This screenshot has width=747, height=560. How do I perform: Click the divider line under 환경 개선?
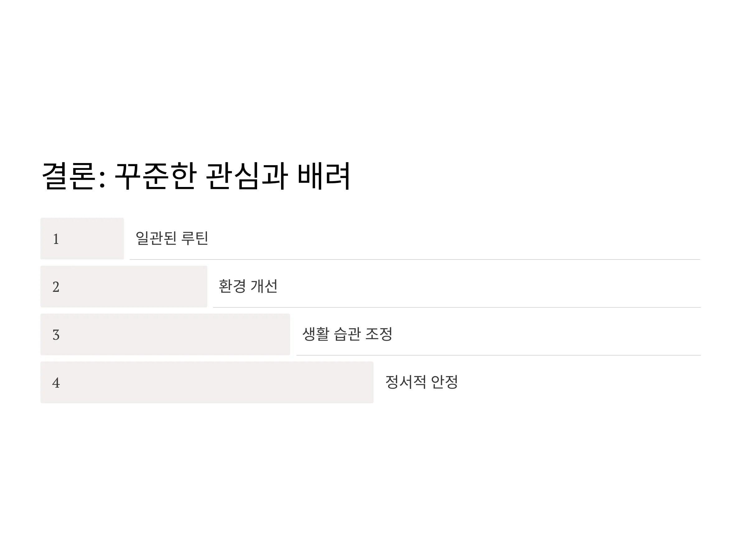tap(457, 307)
